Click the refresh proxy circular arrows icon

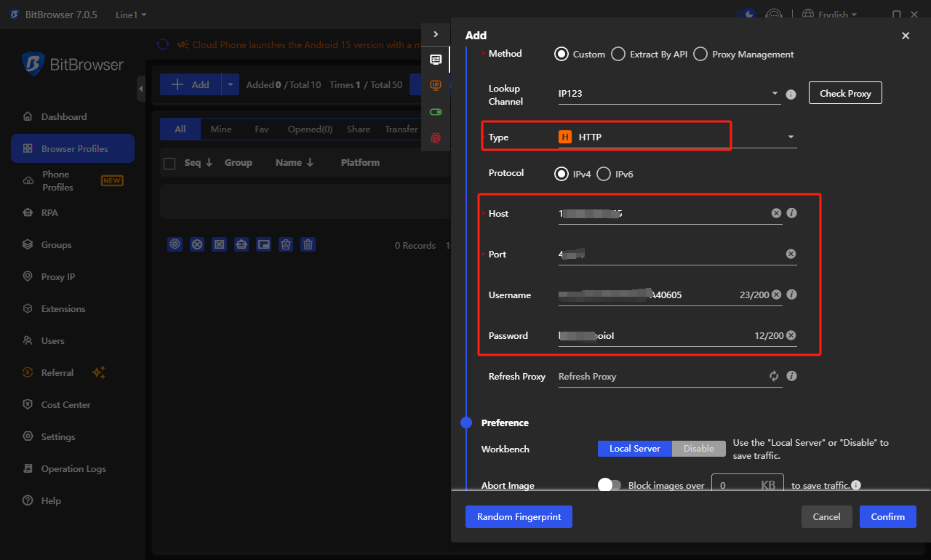[x=774, y=376]
